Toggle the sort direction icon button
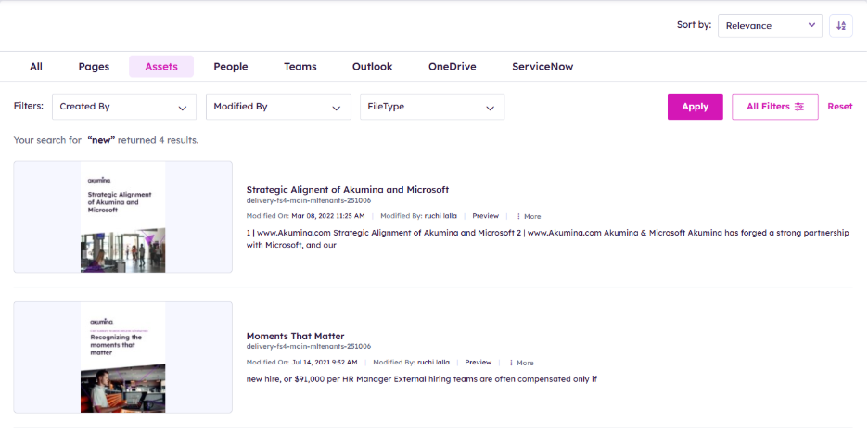868x434 pixels. click(841, 26)
